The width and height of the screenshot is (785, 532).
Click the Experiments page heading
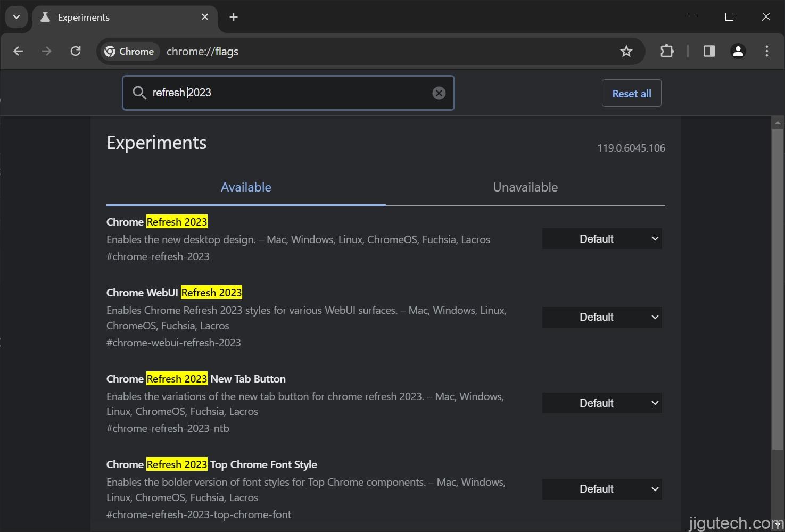click(156, 143)
